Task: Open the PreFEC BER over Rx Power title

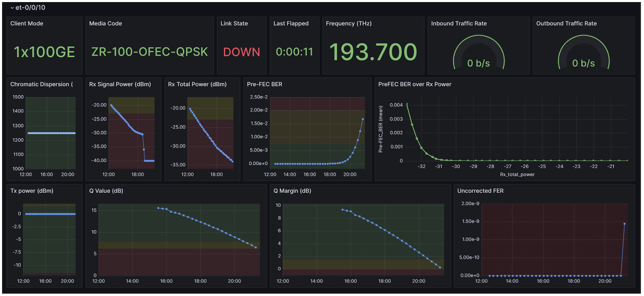Action: click(x=415, y=84)
